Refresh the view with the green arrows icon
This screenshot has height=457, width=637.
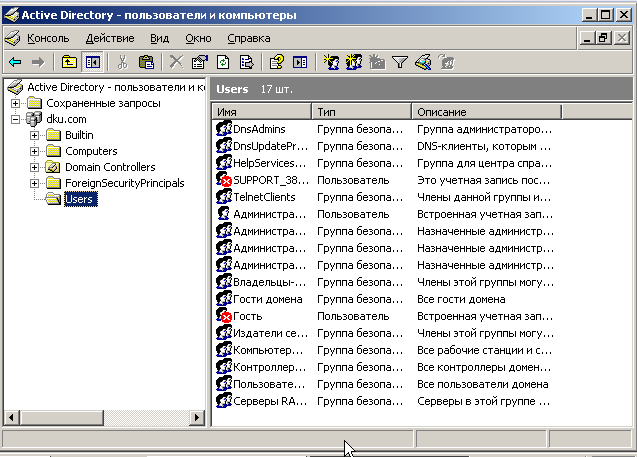pyautogui.click(x=223, y=62)
